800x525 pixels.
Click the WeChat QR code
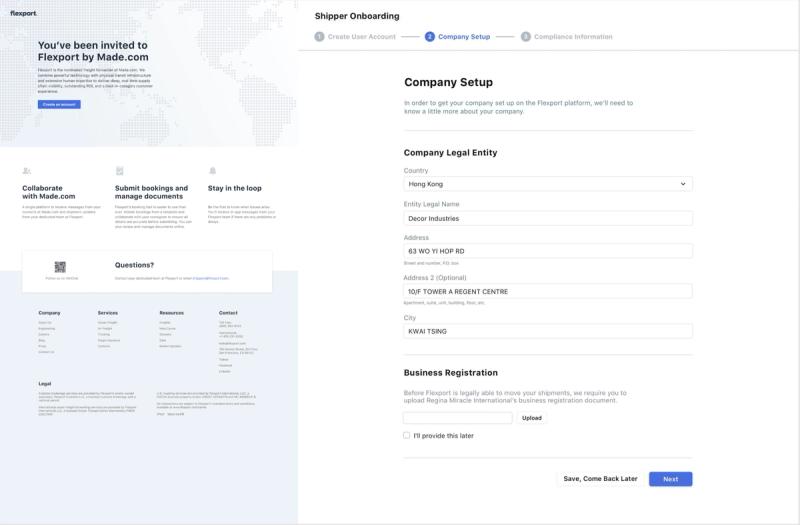(x=60, y=267)
